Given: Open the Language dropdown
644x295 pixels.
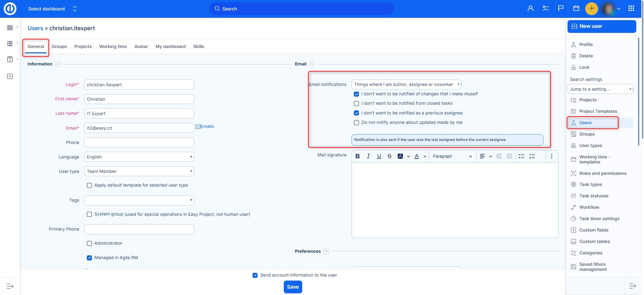Looking at the screenshot, I should pyautogui.click(x=139, y=157).
